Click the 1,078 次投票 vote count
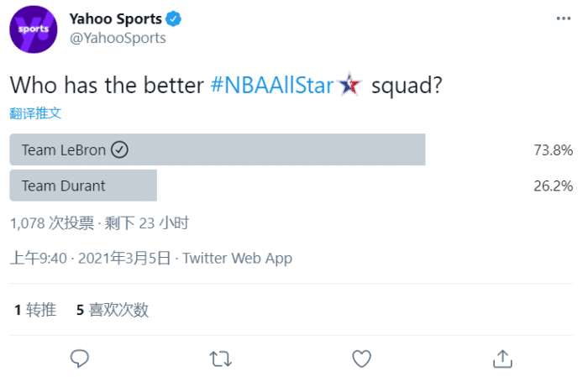The width and height of the screenshot is (588, 377). coord(51,223)
